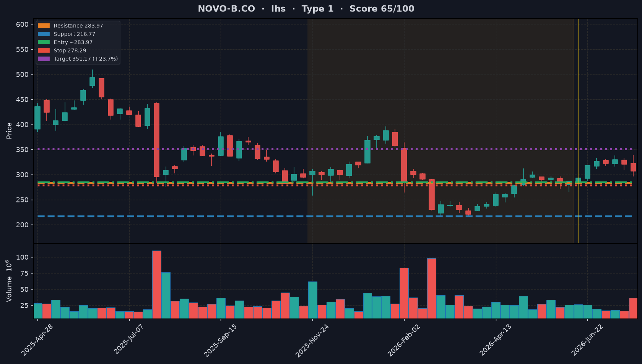
Task: Click the blue dashed support line
Action: click(x=335, y=217)
